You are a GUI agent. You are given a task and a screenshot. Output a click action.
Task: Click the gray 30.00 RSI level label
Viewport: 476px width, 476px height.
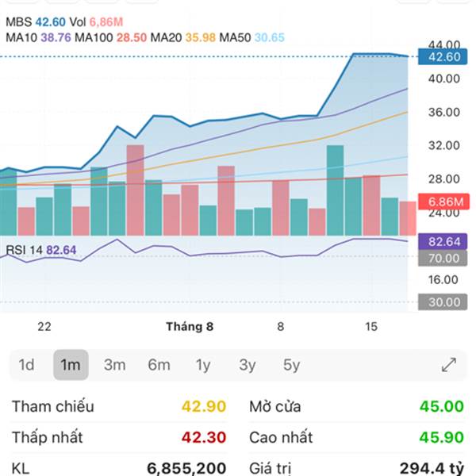click(x=443, y=302)
